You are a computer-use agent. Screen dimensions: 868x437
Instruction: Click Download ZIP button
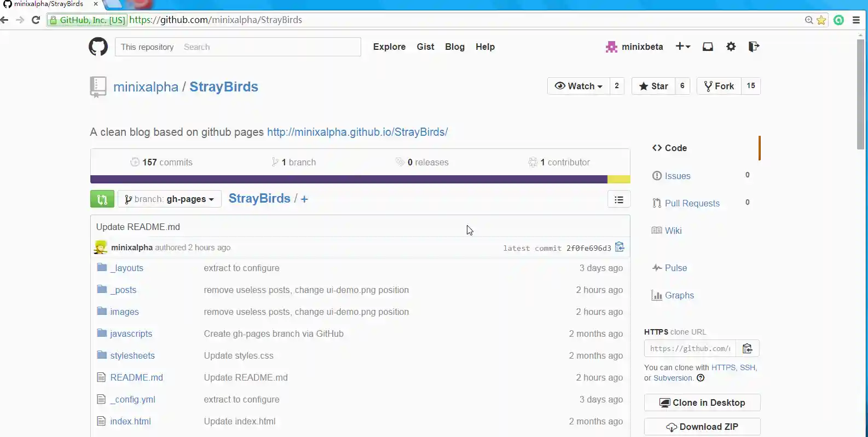pos(702,427)
